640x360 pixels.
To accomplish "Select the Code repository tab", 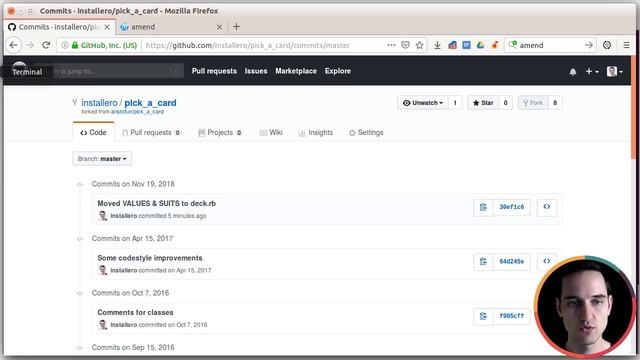I will (93, 133).
